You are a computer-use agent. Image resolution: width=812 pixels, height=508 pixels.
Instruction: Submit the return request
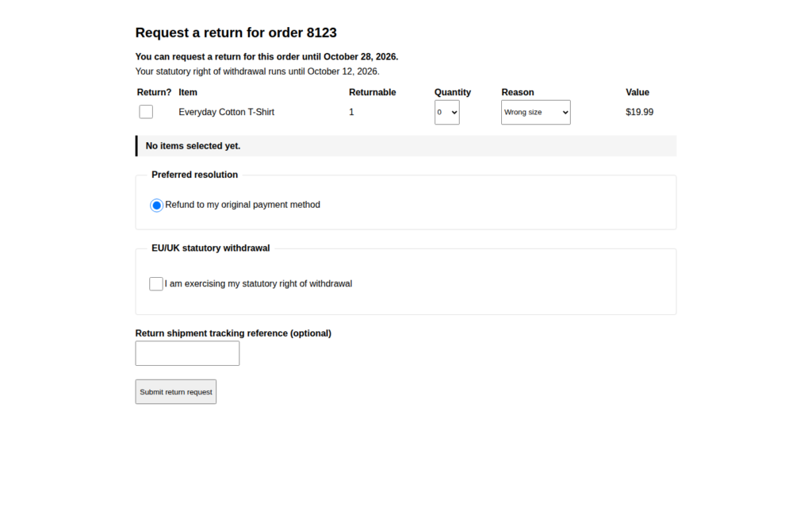(x=176, y=392)
